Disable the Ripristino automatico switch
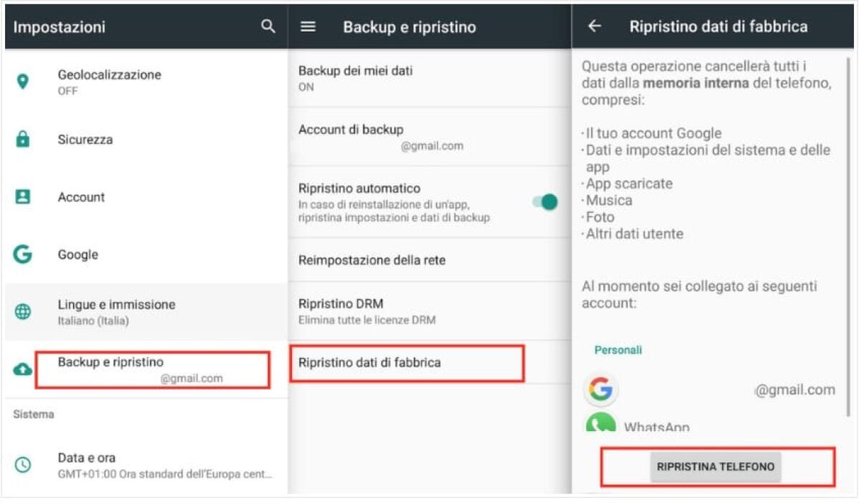The height and width of the screenshot is (504, 859). 545,202
